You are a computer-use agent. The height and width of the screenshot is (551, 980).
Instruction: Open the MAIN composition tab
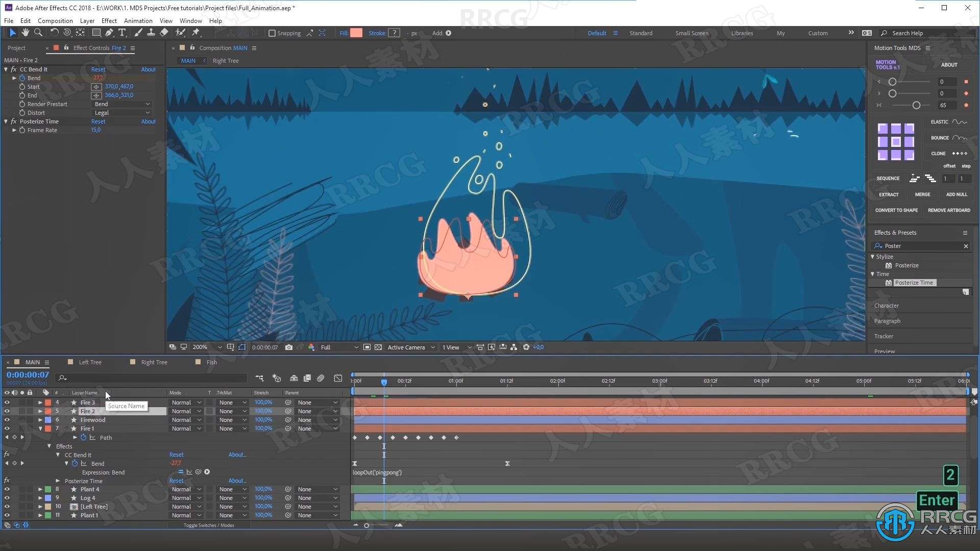tap(188, 60)
